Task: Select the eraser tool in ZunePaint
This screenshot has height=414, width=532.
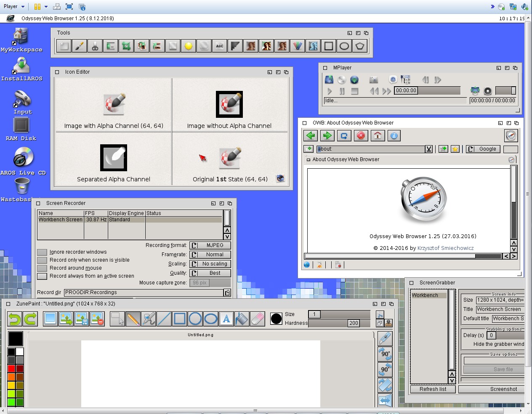Action: 257,319
